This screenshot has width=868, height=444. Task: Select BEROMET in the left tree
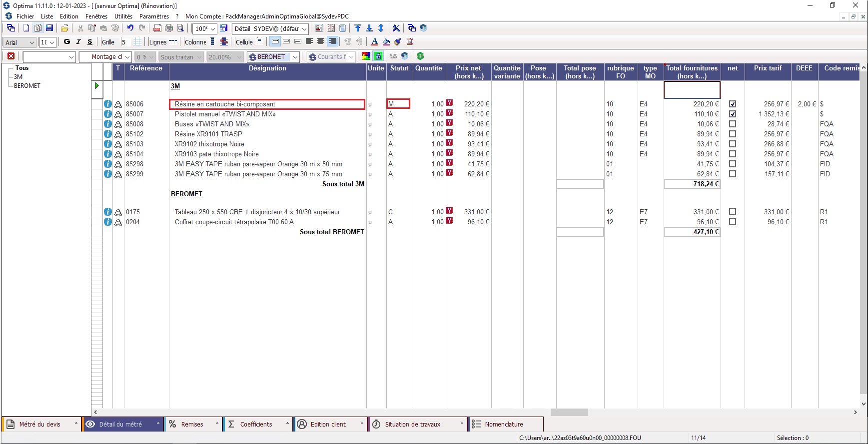coord(27,86)
